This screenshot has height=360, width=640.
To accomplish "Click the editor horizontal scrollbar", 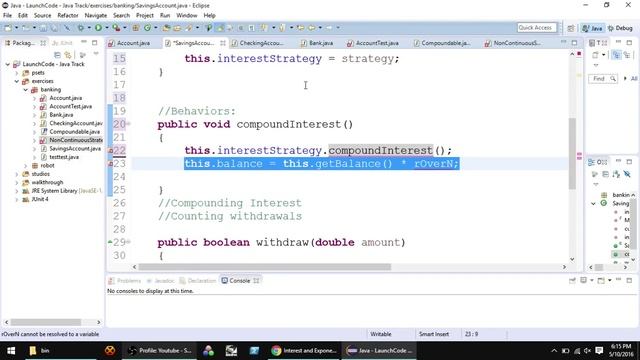I will (264, 267).
